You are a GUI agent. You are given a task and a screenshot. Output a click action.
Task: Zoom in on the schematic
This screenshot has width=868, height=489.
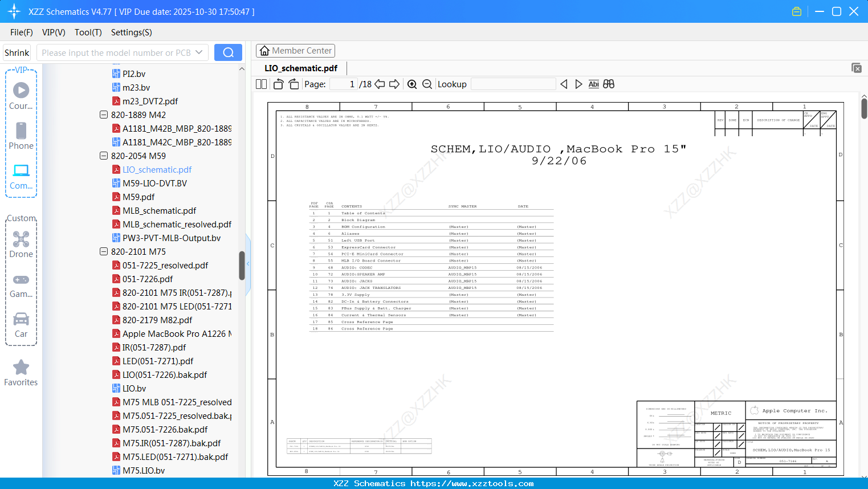point(412,84)
